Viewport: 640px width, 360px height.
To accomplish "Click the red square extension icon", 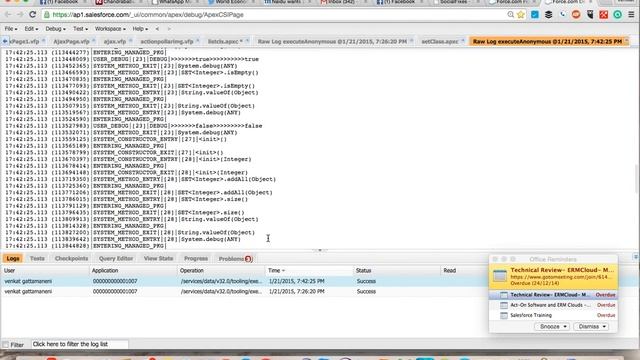I will pyautogui.click(x=604, y=15).
